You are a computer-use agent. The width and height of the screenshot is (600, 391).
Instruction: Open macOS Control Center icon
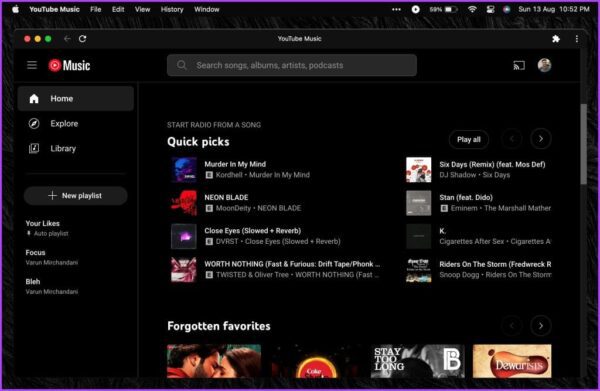490,9
